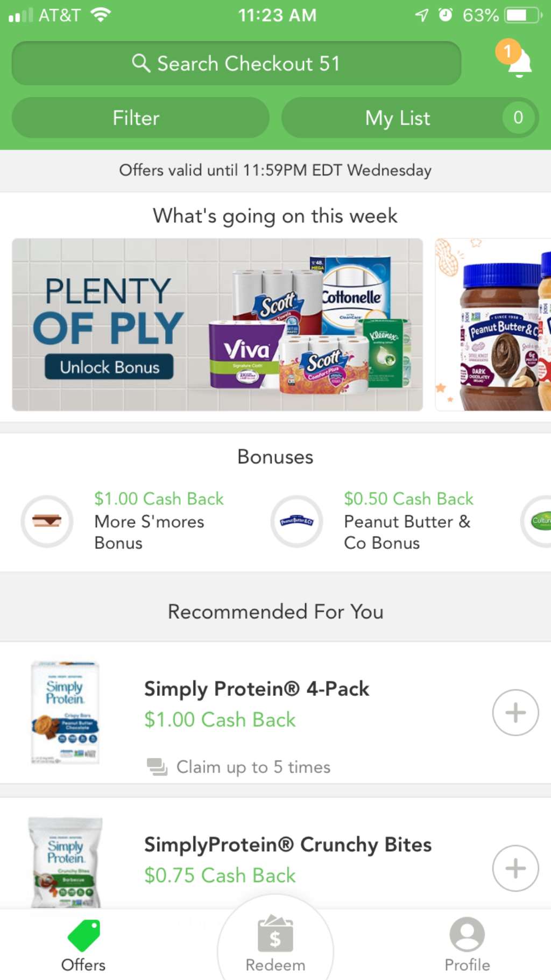Screen dimensions: 551x980
Task: Tap the search magnifier icon
Action: (x=140, y=64)
